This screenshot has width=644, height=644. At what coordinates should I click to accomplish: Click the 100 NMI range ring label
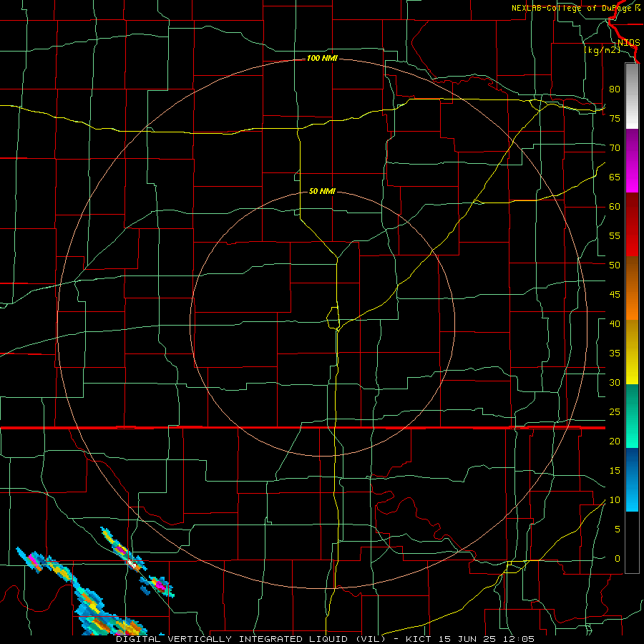[322, 59]
